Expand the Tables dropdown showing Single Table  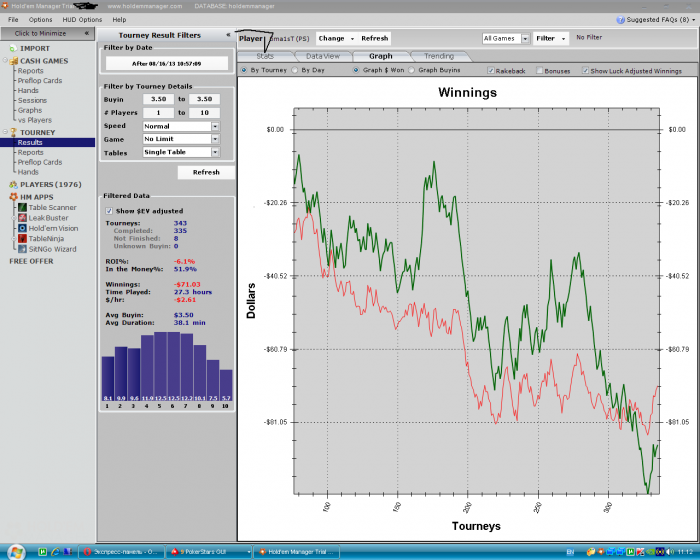[x=180, y=153]
